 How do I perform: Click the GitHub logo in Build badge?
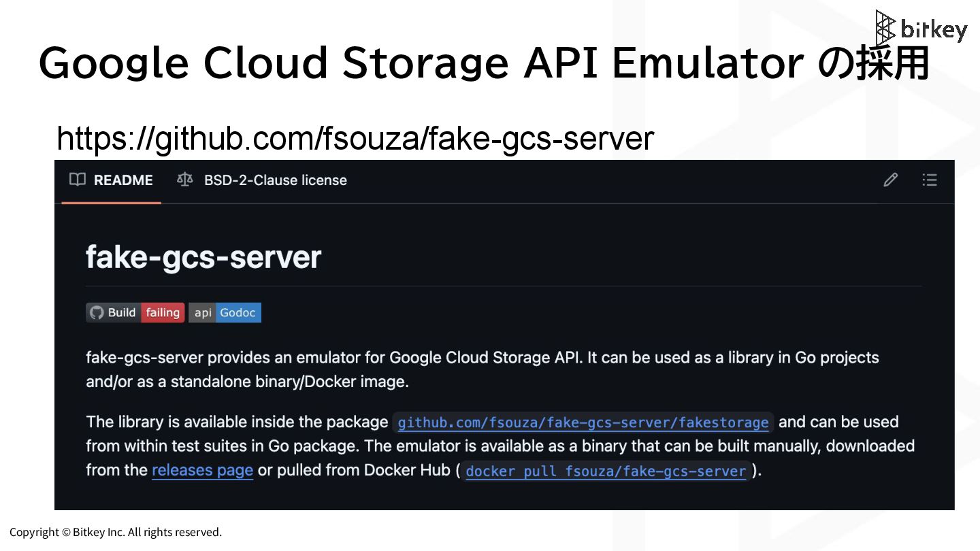(x=97, y=313)
